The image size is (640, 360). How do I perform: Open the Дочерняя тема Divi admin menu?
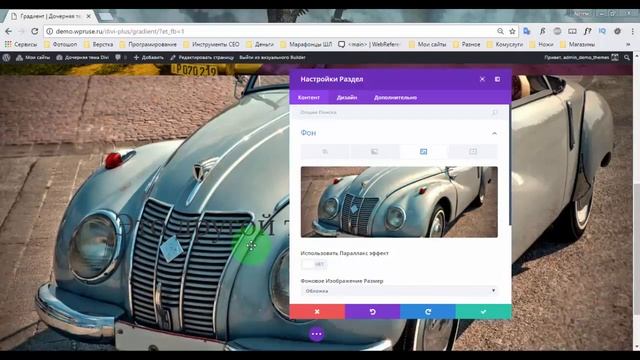tap(82, 58)
